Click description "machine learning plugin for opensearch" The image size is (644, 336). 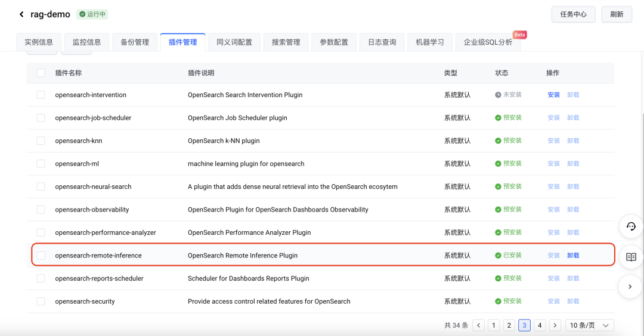coord(246,164)
